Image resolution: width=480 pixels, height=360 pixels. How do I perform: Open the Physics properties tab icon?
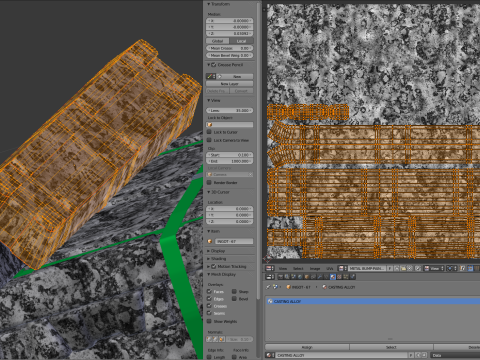click(x=352, y=277)
